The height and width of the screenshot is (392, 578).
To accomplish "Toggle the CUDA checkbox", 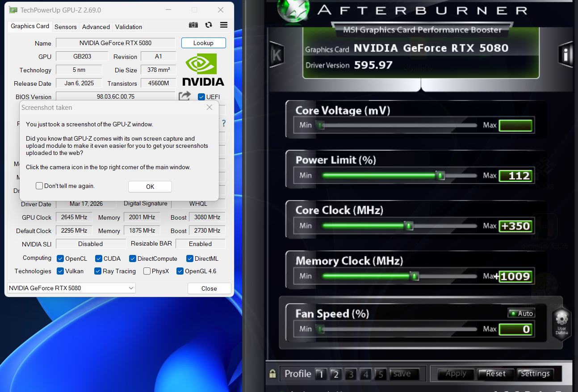I will coord(98,259).
